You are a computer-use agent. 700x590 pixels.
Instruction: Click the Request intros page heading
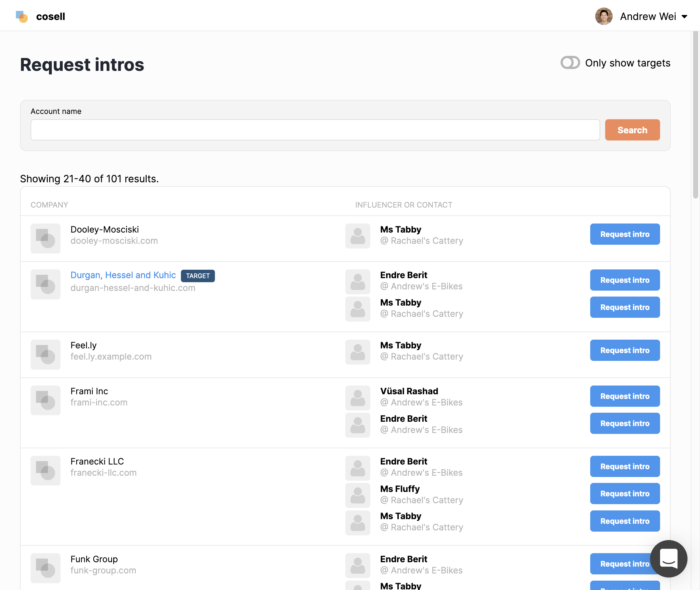[x=82, y=64]
